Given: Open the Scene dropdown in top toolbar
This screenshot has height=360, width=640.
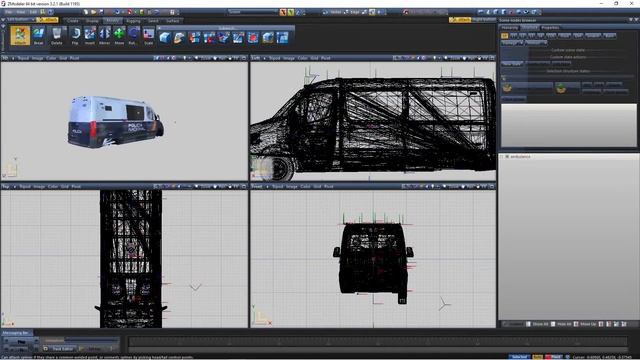Looking at the screenshot, I should tap(252, 12).
